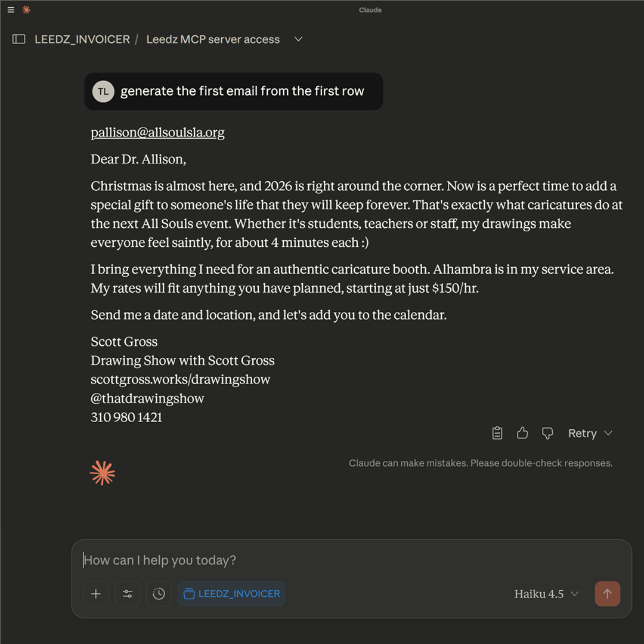Focus the 'How can I help you today?' field
The width and height of the screenshot is (644, 644).
[x=352, y=560]
